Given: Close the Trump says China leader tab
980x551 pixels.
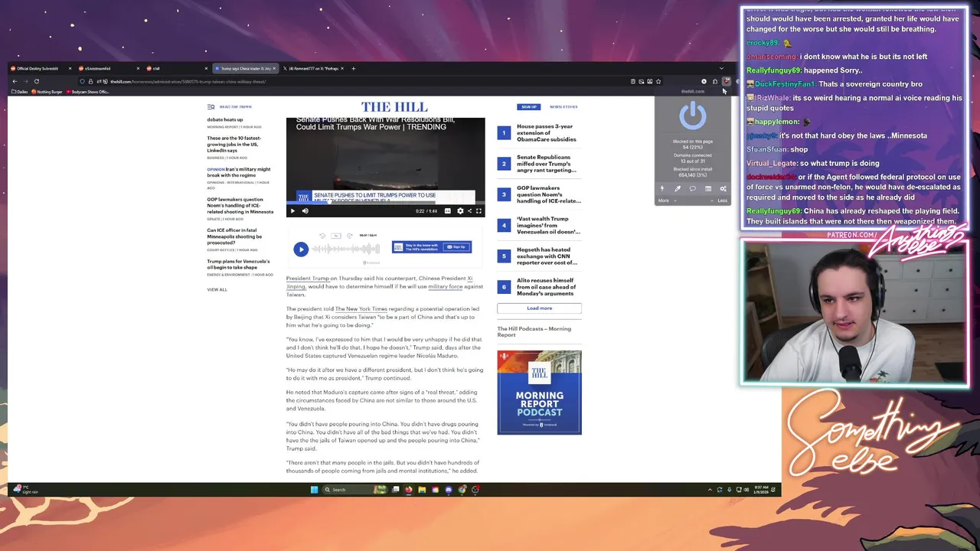Looking at the screenshot, I should coord(274,68).
